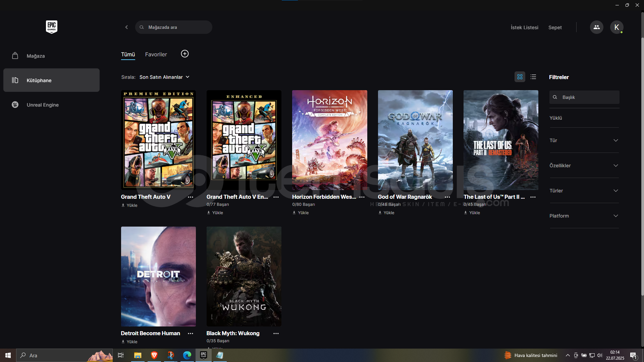
Task: Open God of War Ragnarök cover art
Action: coord(415,140)
